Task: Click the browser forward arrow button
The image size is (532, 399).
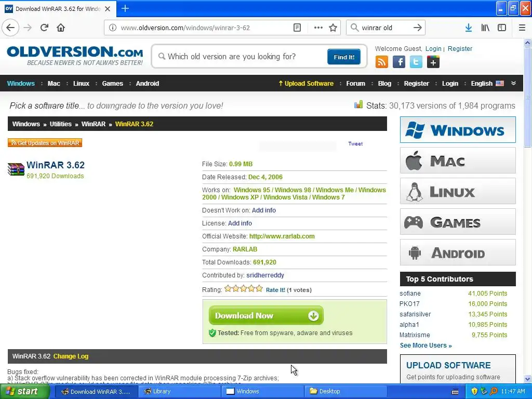Action: pos(28,28)
